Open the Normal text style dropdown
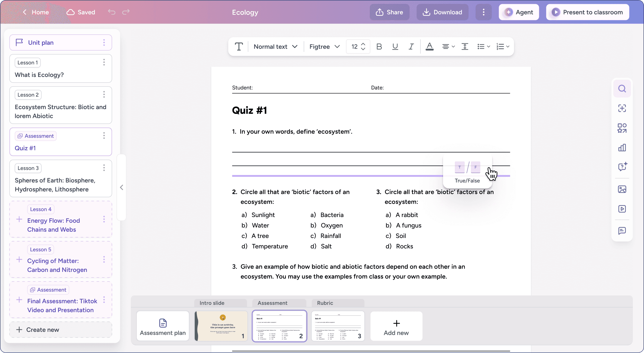 point(275,47)
